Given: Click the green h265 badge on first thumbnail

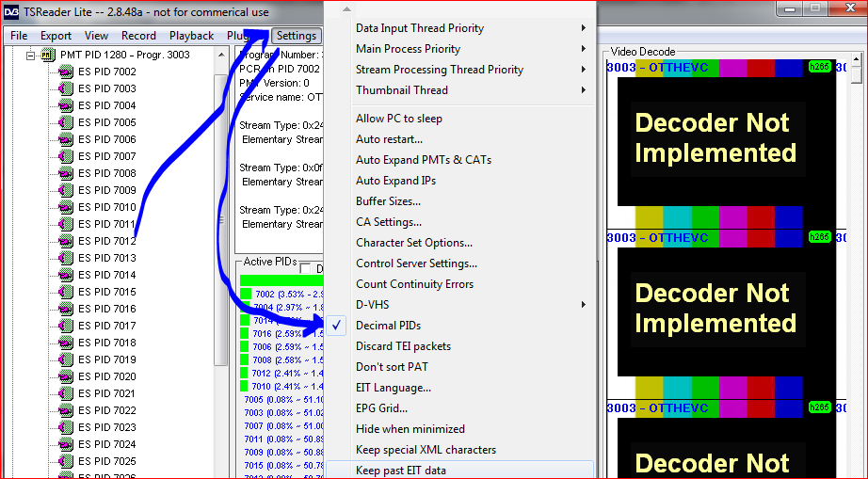Looking at the screenshot, I should (x=819, y=68).
